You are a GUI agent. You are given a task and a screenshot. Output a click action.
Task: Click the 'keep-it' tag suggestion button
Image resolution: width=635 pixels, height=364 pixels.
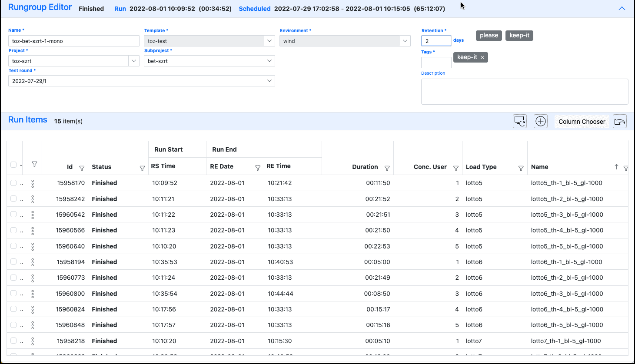[519, 36]
